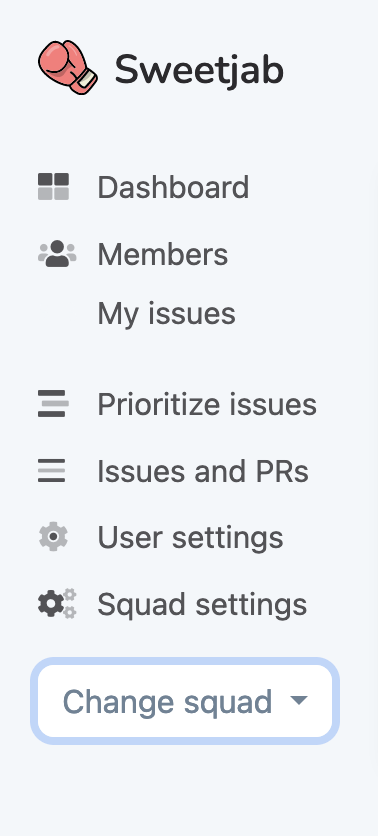Click the Squad settings multi-gear icon
This screenshot has height=836, width=378.
(58, 604)
